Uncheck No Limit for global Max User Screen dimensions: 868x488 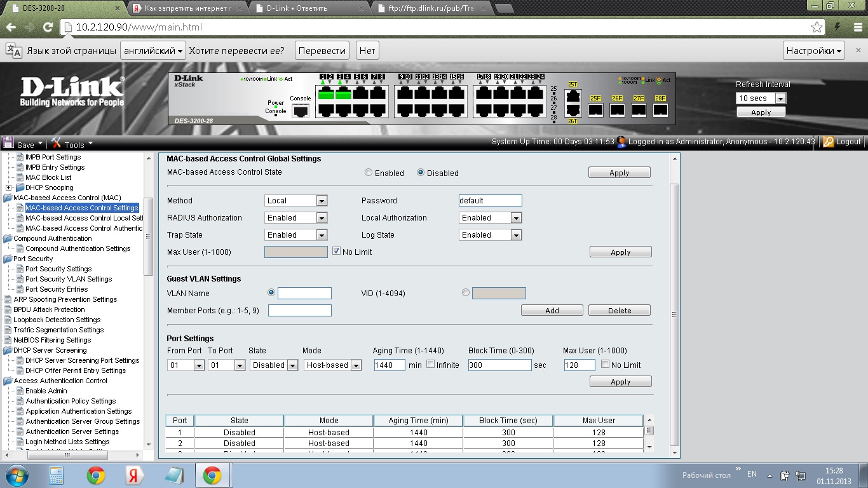click(x=337, y=252)
